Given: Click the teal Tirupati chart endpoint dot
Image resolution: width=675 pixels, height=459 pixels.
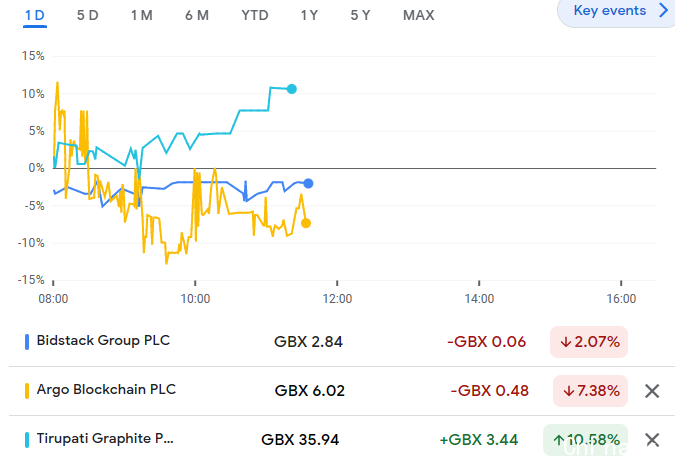Looking at the screenshot, I should click(291, 89).
